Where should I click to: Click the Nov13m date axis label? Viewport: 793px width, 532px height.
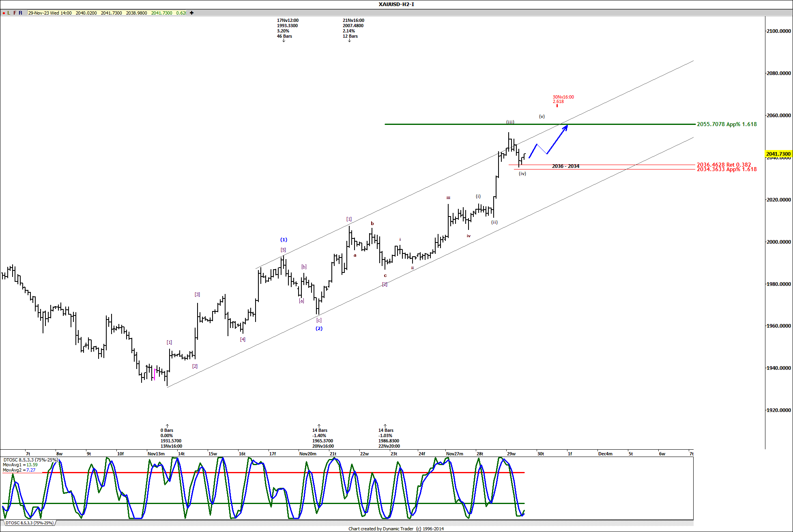coord(156,454)
